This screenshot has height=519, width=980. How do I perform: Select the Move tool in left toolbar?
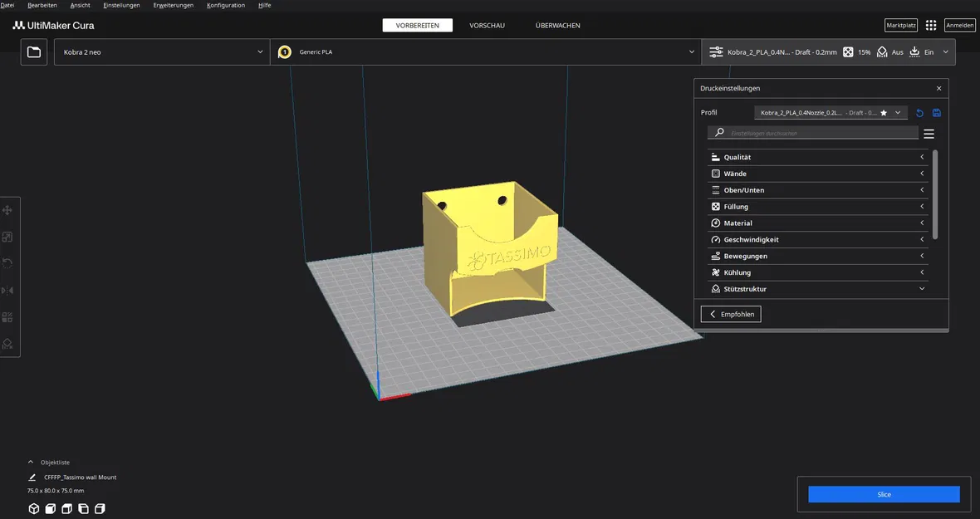click(x=7, y=210)
